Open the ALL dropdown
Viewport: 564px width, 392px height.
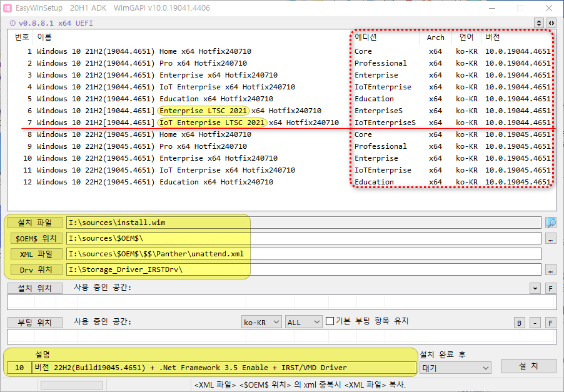pyautogui.click(x=303, y=322)
